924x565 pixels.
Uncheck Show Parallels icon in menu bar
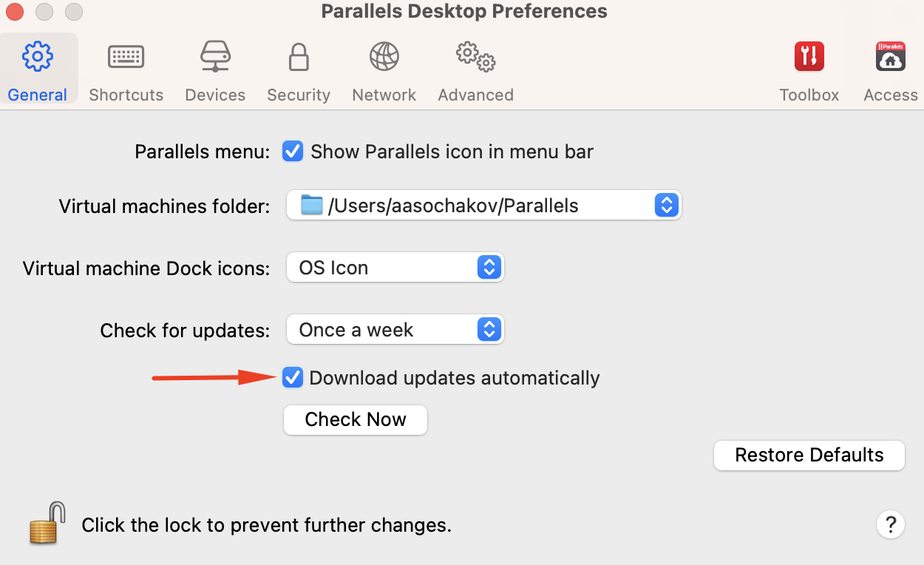pyautogui.click(x=293, y=152)
